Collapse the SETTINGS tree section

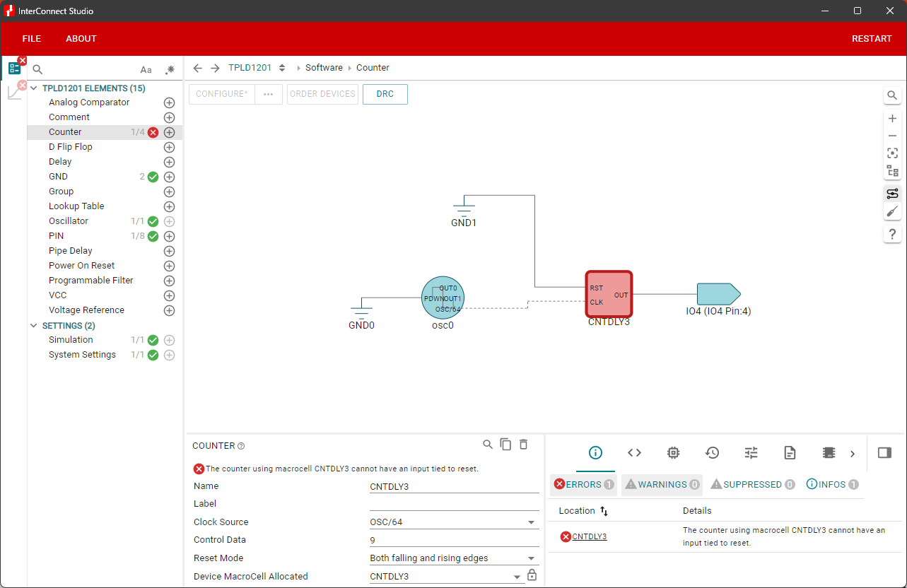(x=34, y=326)
